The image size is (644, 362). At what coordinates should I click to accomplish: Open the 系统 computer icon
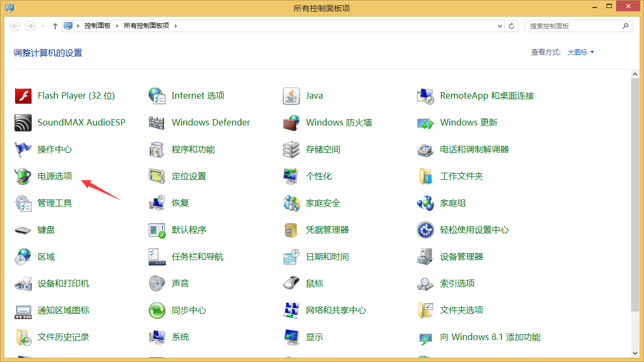point(157,337)
